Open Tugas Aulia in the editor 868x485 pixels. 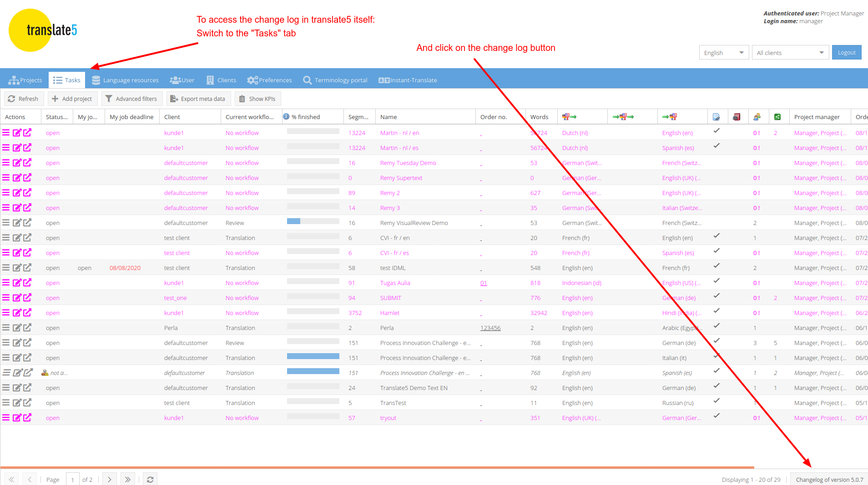(x=27, y=283)
